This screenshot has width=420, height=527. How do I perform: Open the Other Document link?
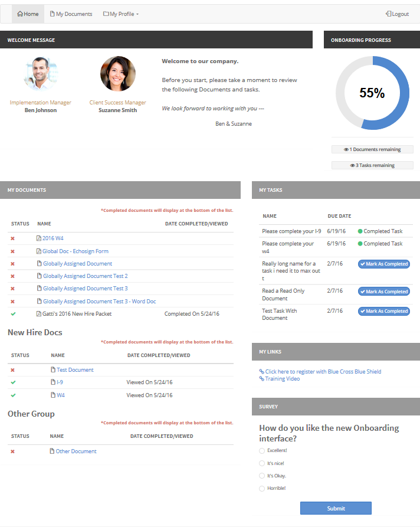pos(76,451)
